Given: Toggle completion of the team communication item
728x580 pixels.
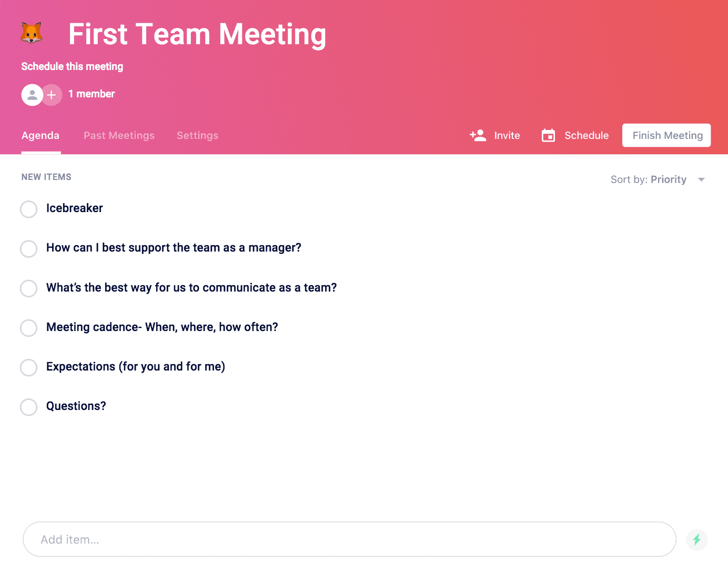Looking at the screenshot, I should pyautogui.click(x=28, y=288).
